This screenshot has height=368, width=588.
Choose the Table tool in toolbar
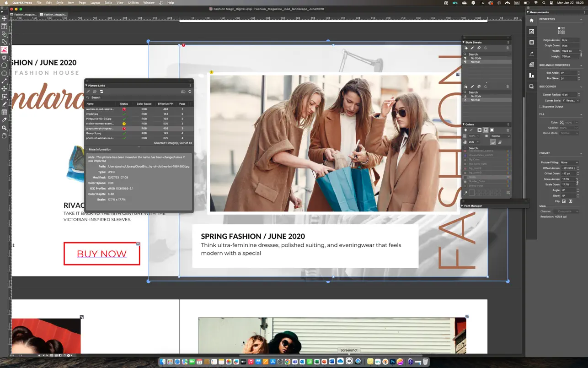tap(4, 112)
